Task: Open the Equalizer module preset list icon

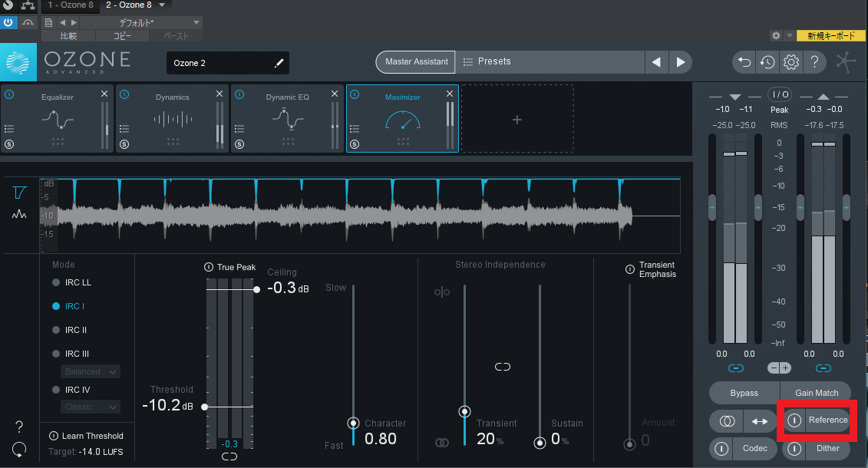Action: (9, 129)
